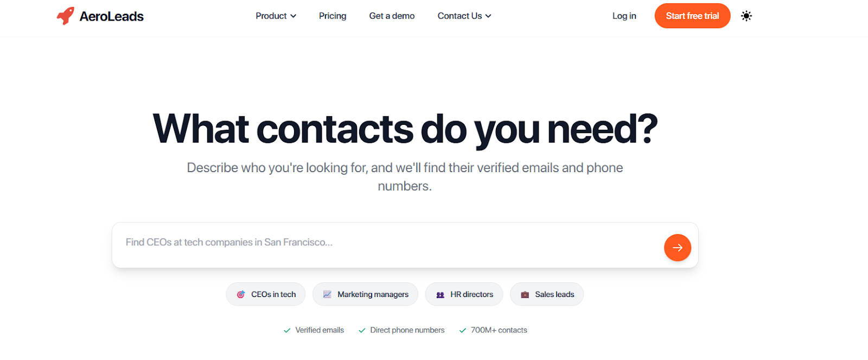
Task: Click the people icon on HR directors chip
Action: tap(440, 294)
